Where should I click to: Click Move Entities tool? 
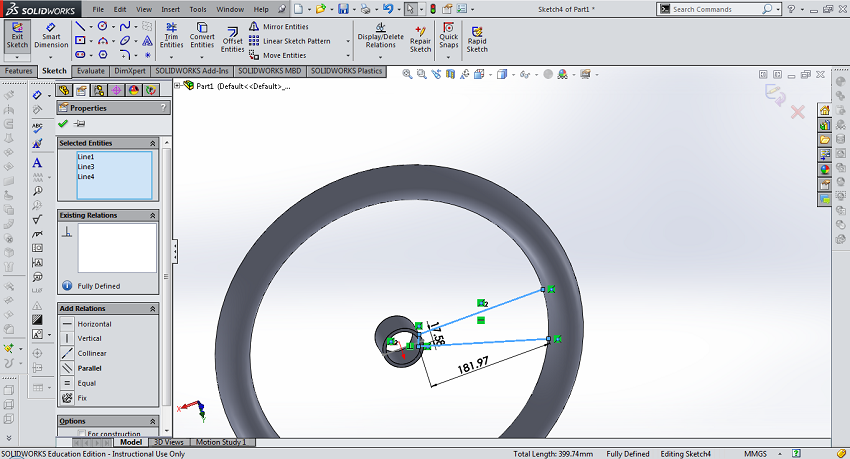point(278,55)
